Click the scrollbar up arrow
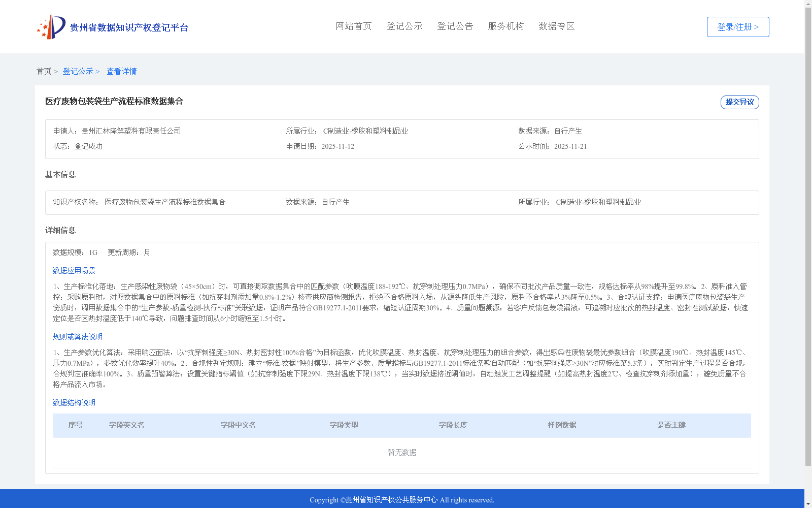The height and width of the screenshot is (508, 812). (808, 4)
